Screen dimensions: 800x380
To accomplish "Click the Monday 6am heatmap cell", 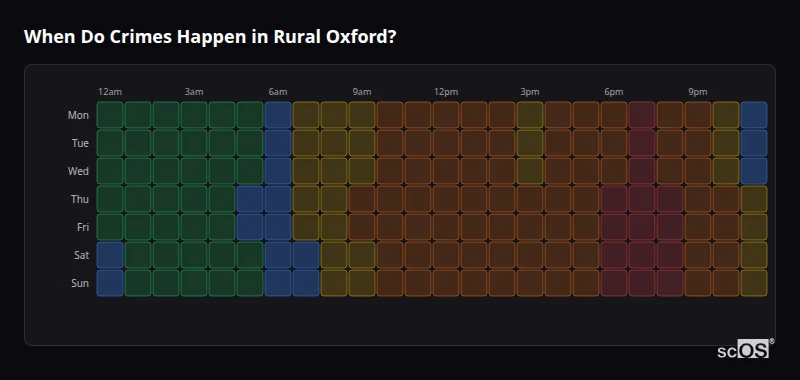I will (x=278, y=115).
